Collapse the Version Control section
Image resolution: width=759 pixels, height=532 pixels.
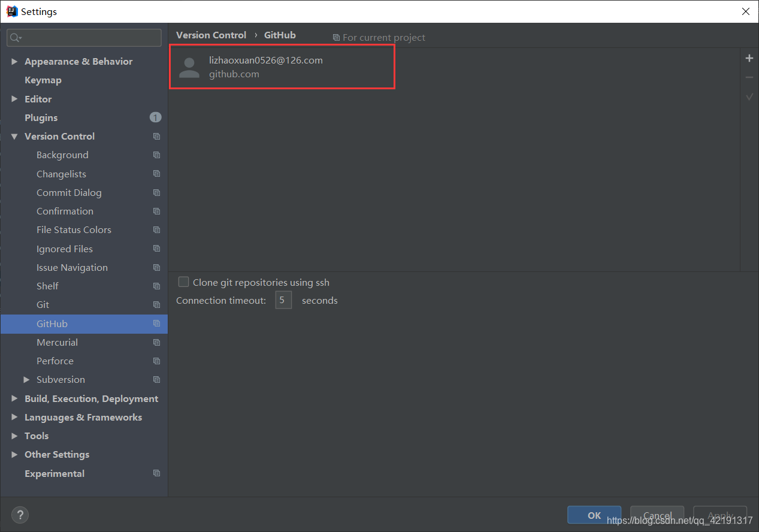[x=14, y=137]
